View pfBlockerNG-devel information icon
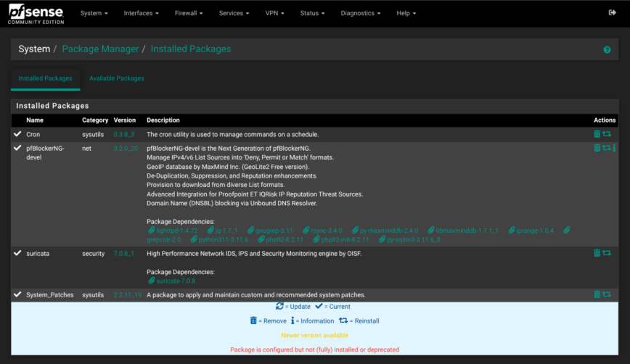630x364 pixels. (x=614, y=148)
